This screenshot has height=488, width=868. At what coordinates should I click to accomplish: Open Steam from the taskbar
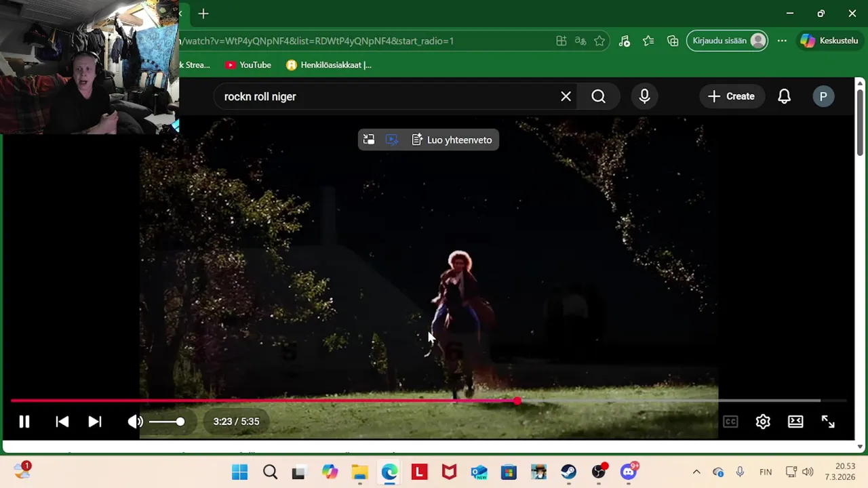click(568, 472)
